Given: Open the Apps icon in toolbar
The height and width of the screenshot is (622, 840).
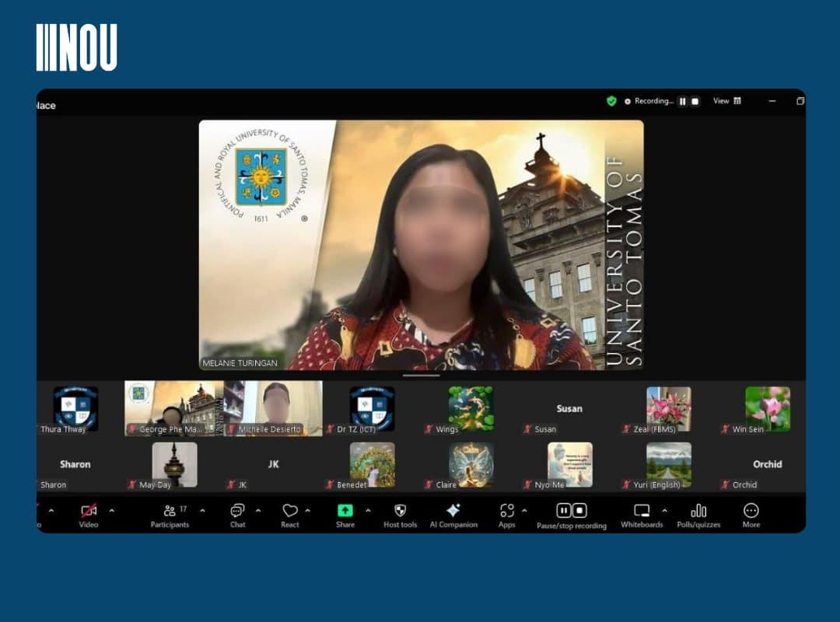Looking at the screenshot, I should (x=507, y=511).
